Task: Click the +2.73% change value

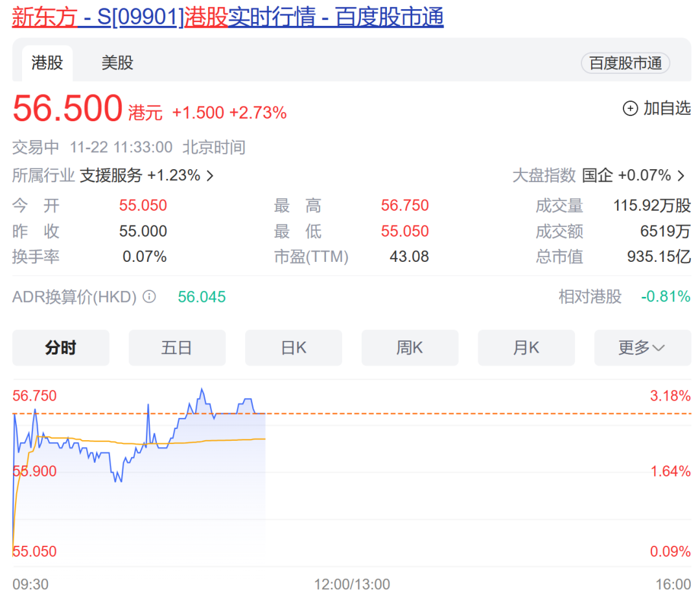Action: (x=257, y=113)
